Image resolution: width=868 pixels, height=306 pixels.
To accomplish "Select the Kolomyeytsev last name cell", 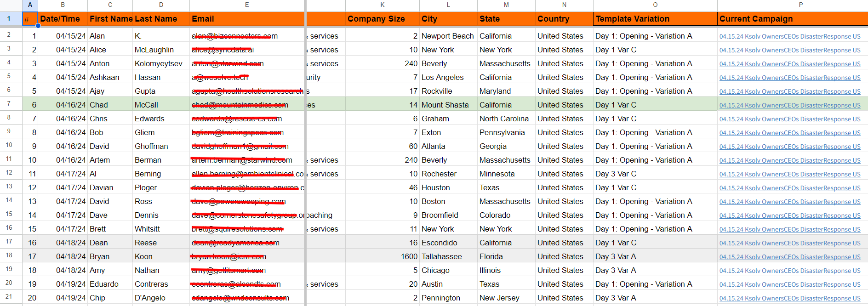I will 159,63.
